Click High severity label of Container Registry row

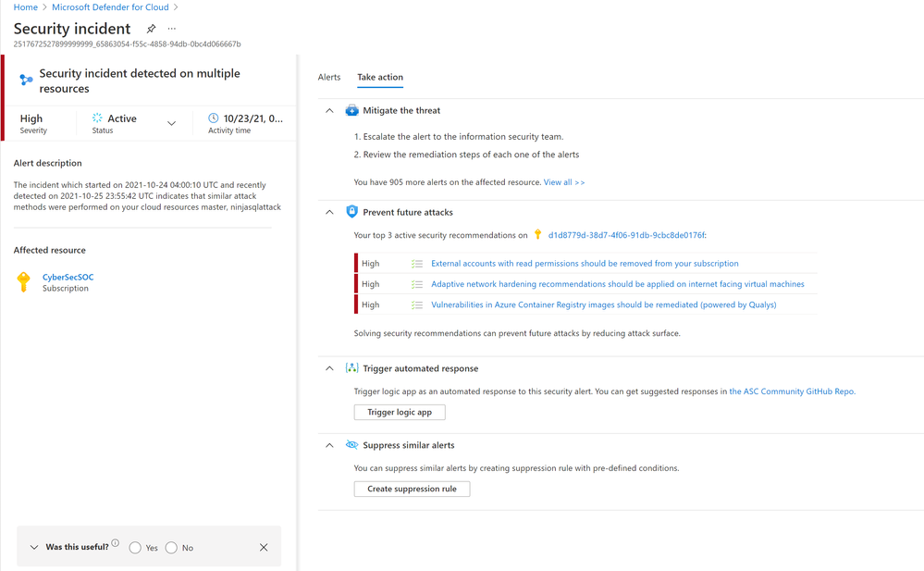coord(371,305)
